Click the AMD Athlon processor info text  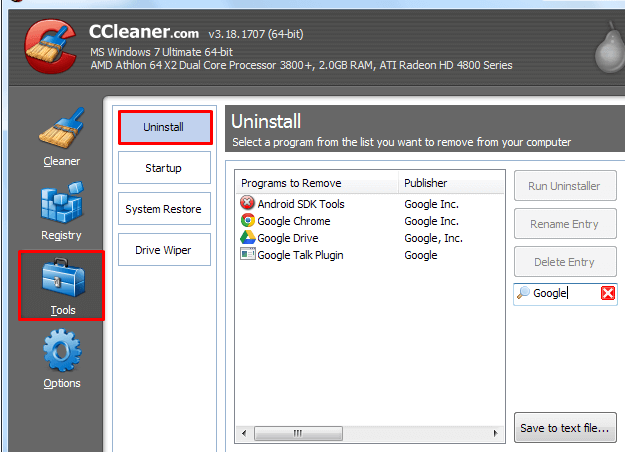point(301,65)
